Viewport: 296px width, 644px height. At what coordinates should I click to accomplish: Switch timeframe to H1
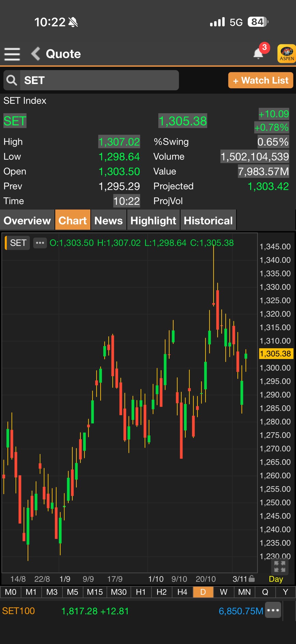[x=141, y=592]
